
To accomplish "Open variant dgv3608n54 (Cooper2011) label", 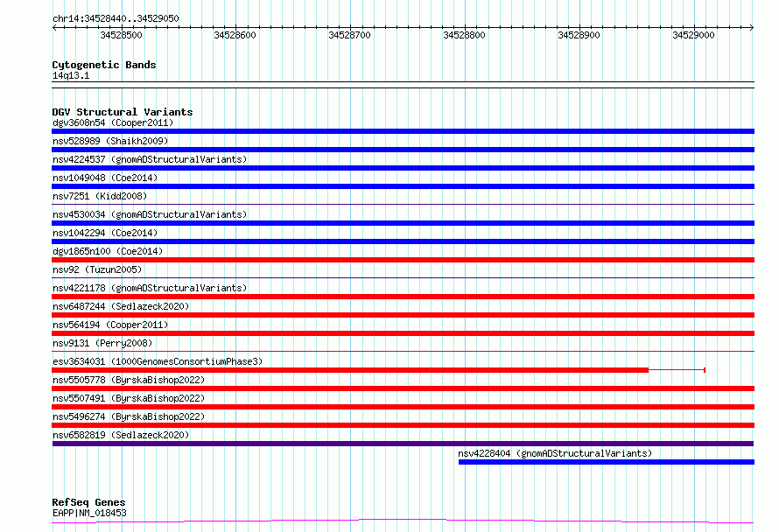I will (113, 122).
